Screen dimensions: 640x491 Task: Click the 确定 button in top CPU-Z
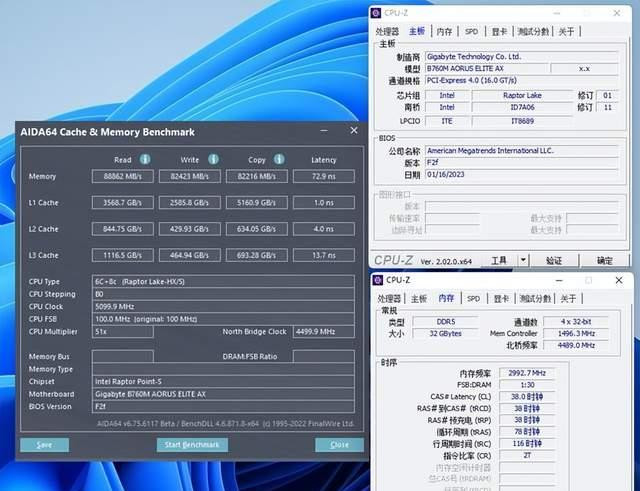pos(604,260)
